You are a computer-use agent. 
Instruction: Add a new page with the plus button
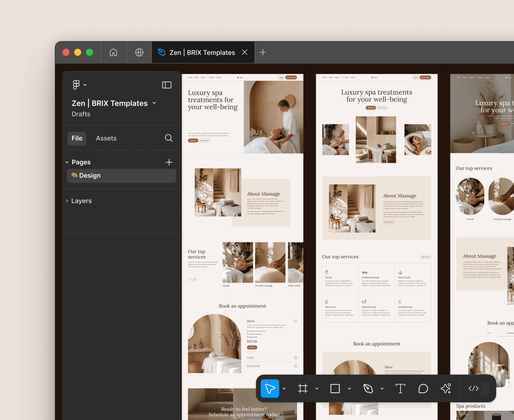point(169,162)
